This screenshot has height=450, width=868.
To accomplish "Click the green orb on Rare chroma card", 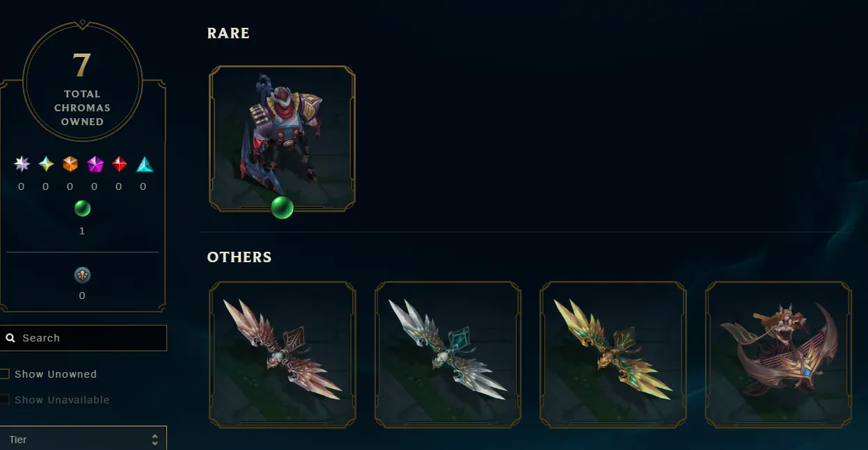I will point(282,207).
